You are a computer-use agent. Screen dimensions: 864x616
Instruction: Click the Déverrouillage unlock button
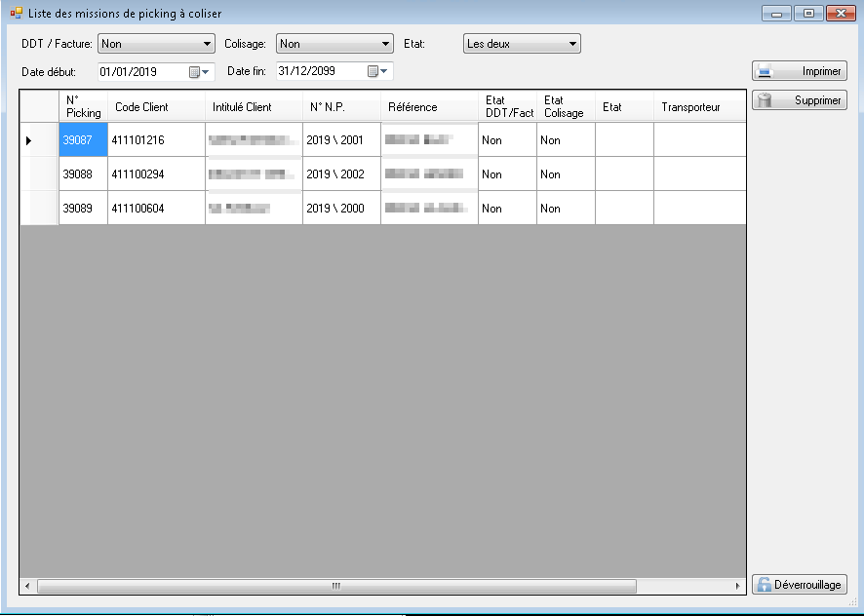(x=799, y=585)
